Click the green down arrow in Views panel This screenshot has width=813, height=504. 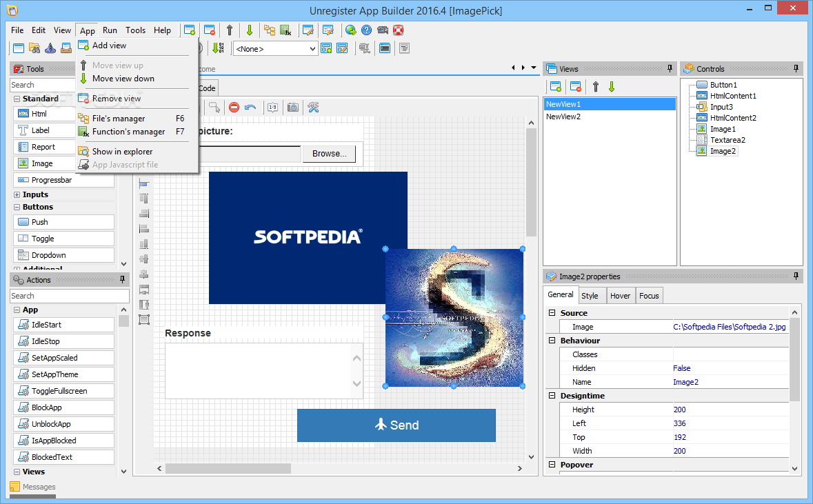612,87
